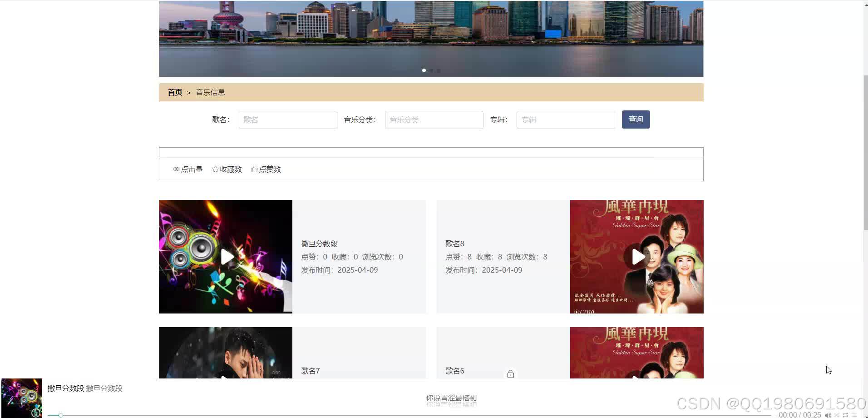Click the 歌名6 album cover image
The image size is (868, 418).
tap(636, 353)
